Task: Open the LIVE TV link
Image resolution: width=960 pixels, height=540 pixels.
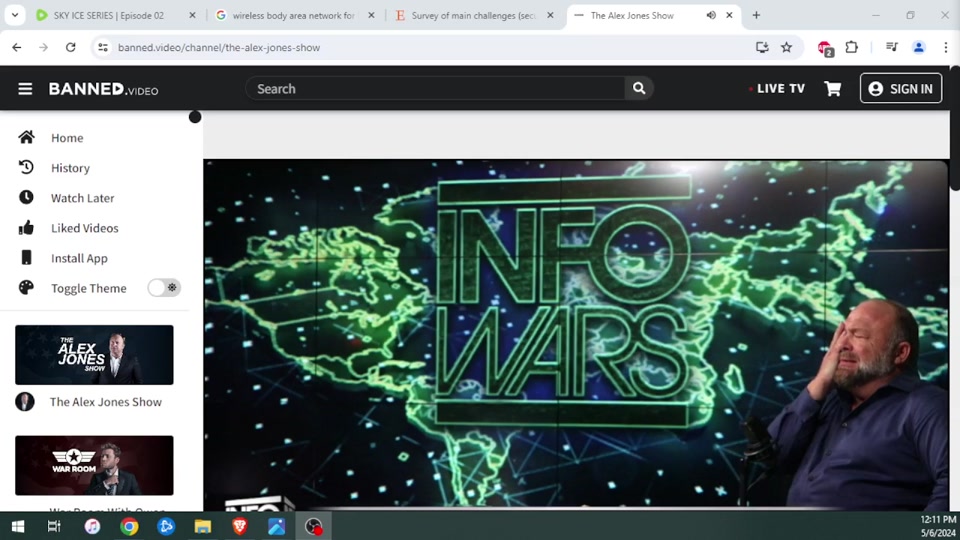Action: tap(779, 89)
